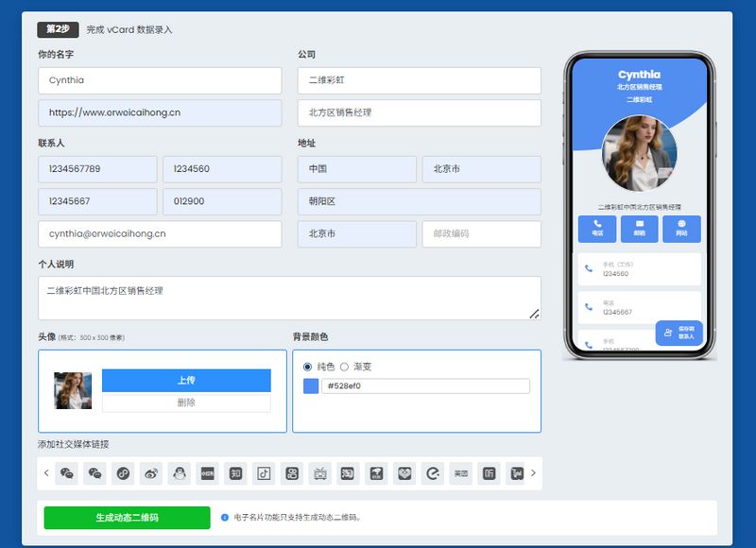Tap the 网站 website button in preview
756x548 pixels.
pyautogui.click(x=681, y=229)
